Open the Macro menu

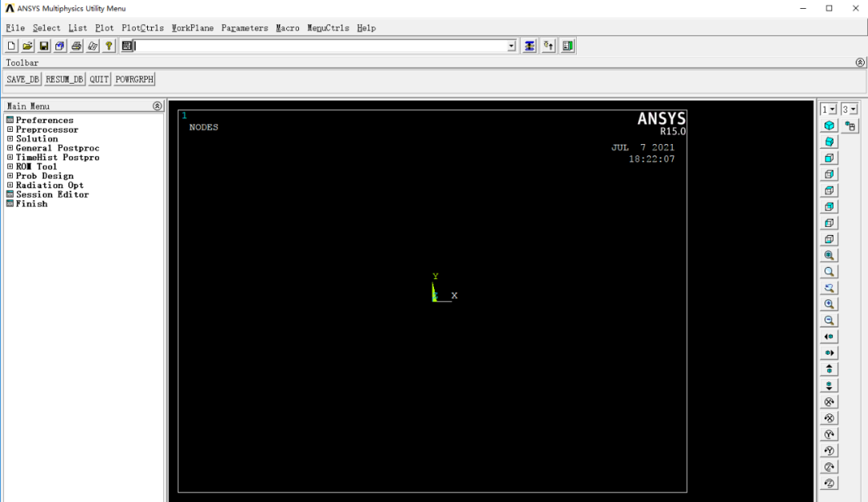pos(288,27)
